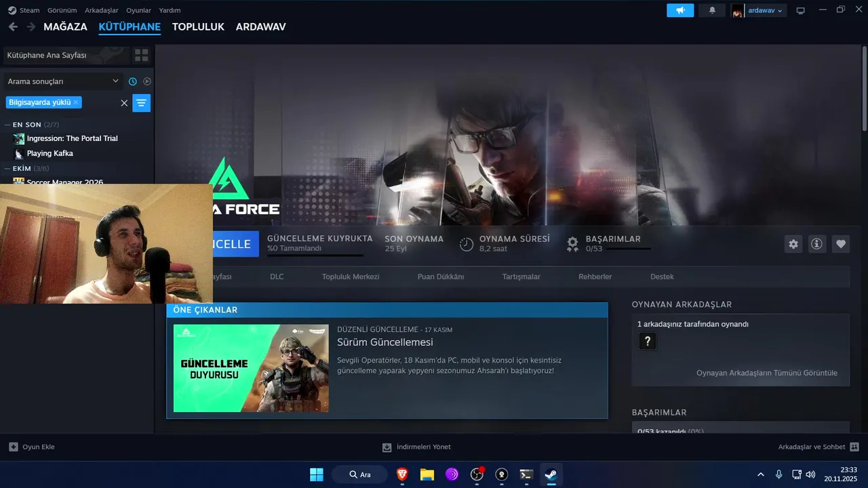The height and width of the screenshot is (488, 868).
Task: Open Tor Browser purple taskbar icon
Action: (x=452, y=474)
